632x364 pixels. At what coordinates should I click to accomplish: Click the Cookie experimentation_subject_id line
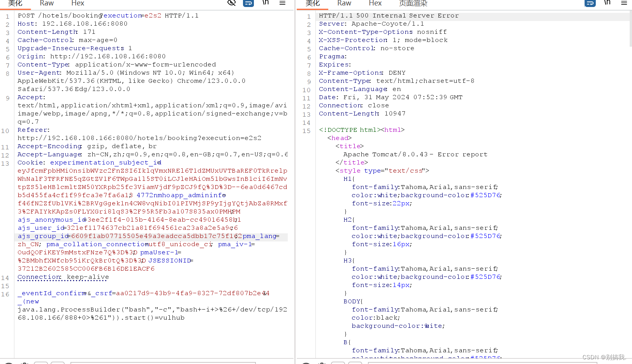pyautogui.click(x=90, y=163)
